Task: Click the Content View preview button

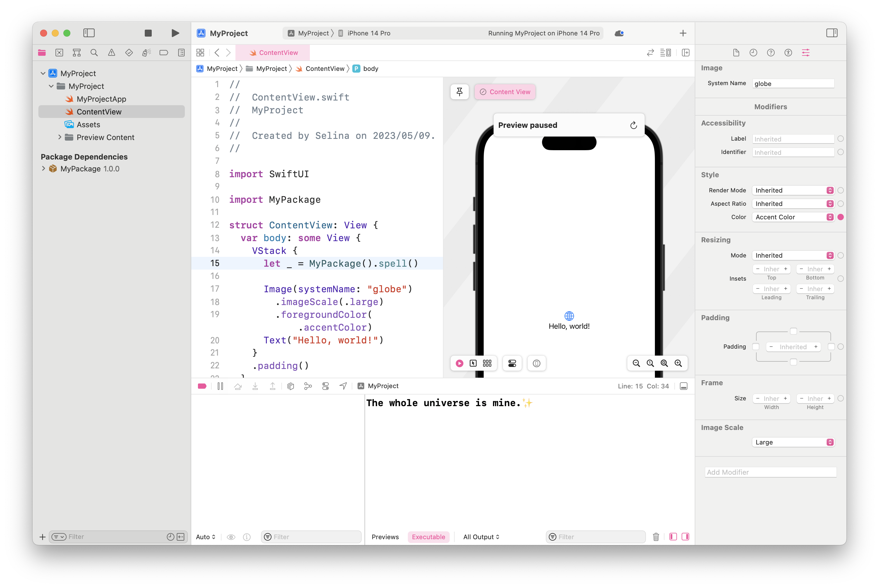Action: [x=505, y=92]
